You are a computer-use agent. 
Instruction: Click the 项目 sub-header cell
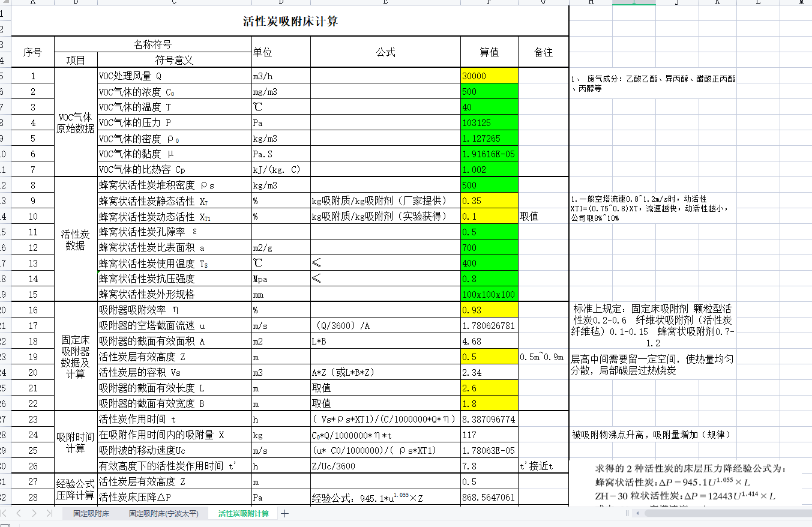point(76,60)
